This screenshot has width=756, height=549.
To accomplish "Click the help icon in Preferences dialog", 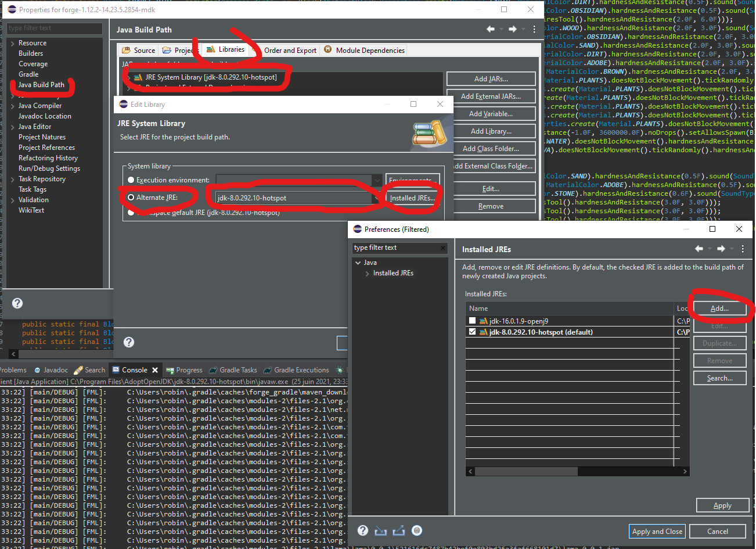I will 363,530.
